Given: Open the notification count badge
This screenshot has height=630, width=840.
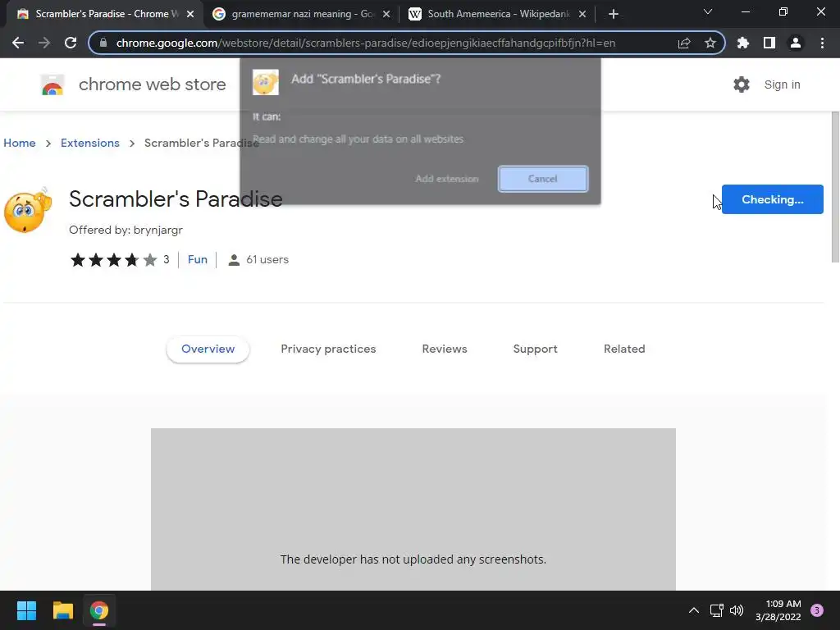Looking at the screenshot, I should click(x=817, y=610).
